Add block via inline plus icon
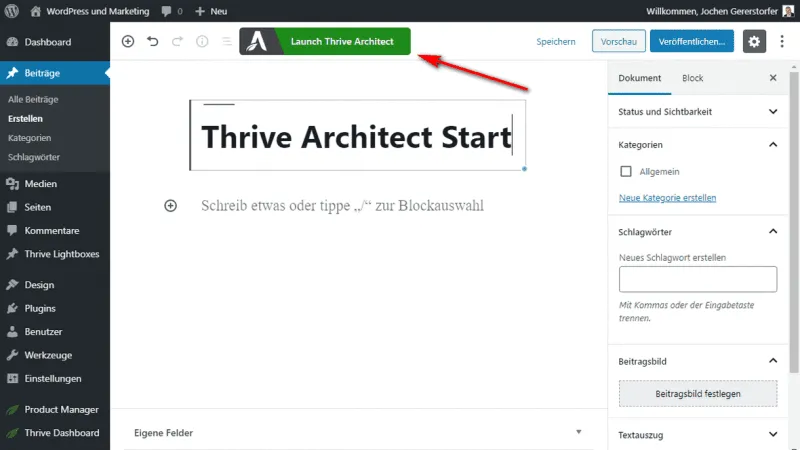 click(x=170, y=206)
